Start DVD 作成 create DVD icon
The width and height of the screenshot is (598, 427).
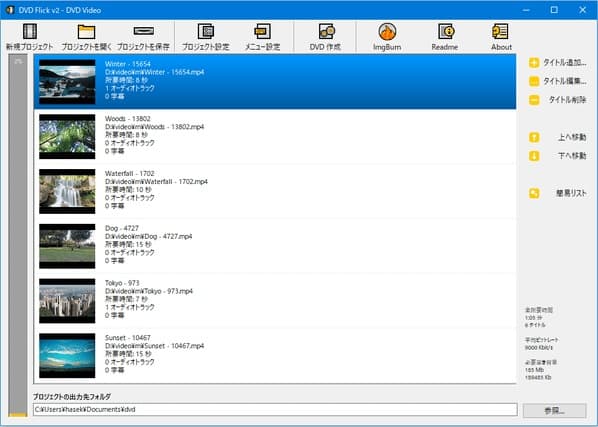pyautogui.click(x=326, y=31)
